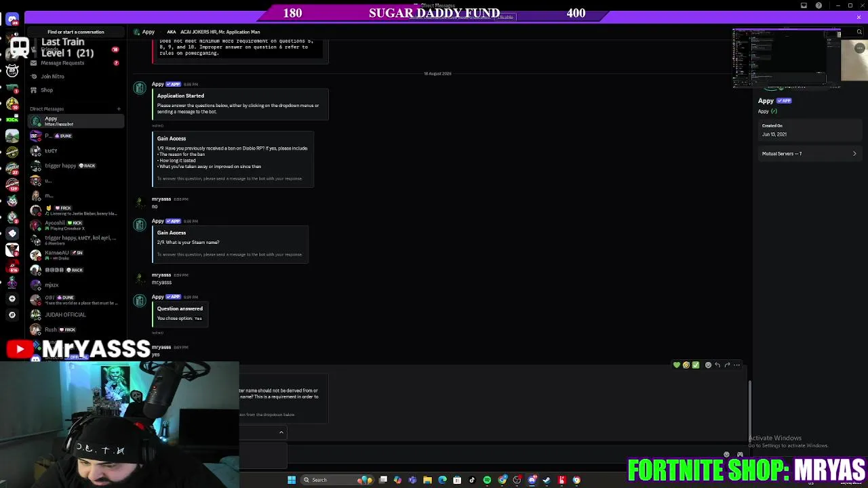This screenshot has width=868, height=488.
Task: Open Spotify from taskbar
Action: point(487,480)
